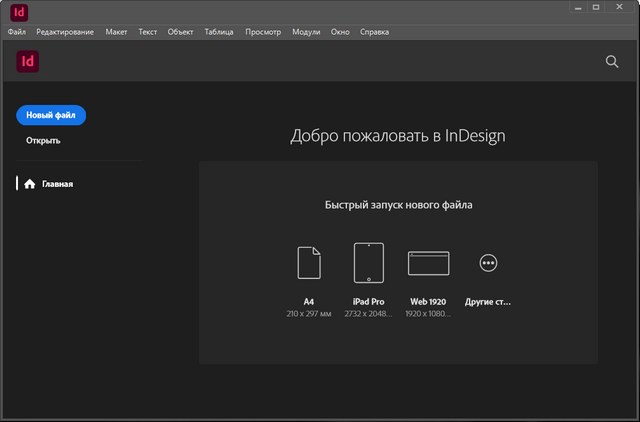The image size is (640, 422).
Task: Click the Web 1920 preset label
Action: click(428, 302)
